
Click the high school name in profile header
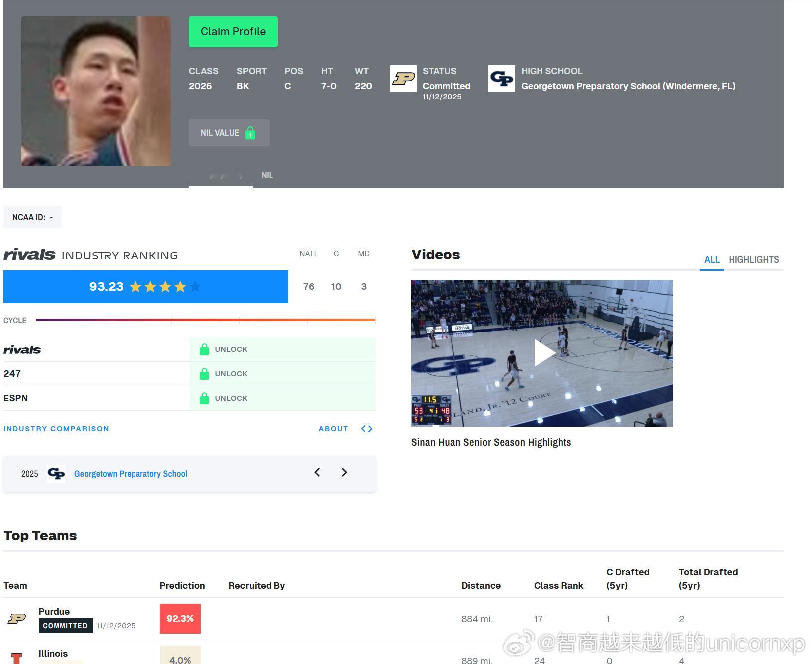(628, 86)
